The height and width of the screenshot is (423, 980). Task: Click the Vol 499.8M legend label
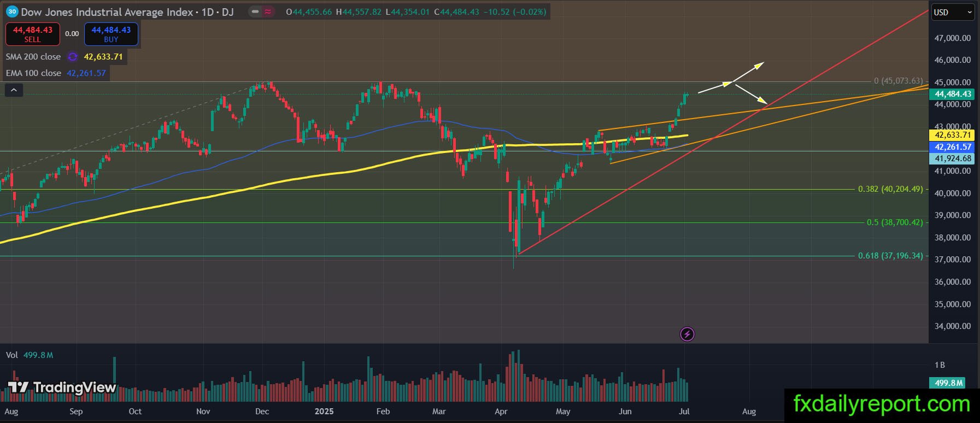[30, 355]
